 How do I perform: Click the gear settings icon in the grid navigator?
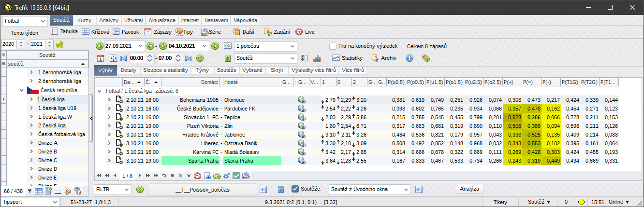point(227,176)
